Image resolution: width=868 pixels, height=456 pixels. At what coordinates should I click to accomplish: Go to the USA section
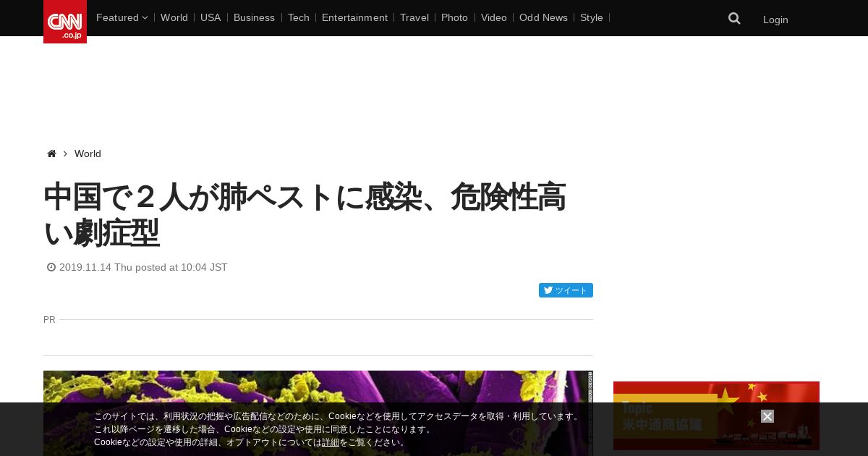(210, 17)
